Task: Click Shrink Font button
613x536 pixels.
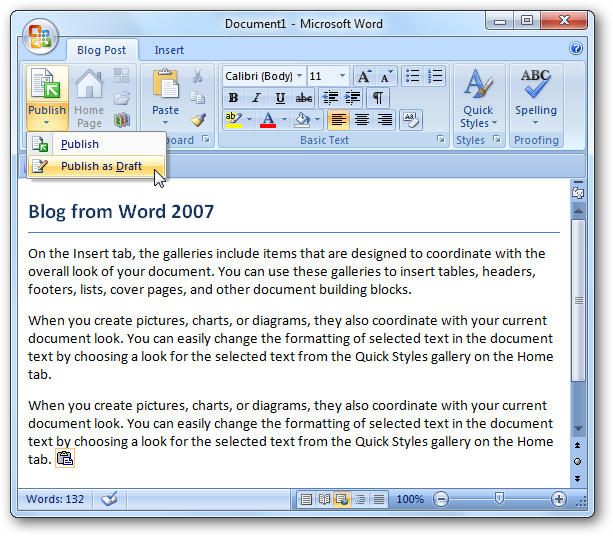Action: 386,76
